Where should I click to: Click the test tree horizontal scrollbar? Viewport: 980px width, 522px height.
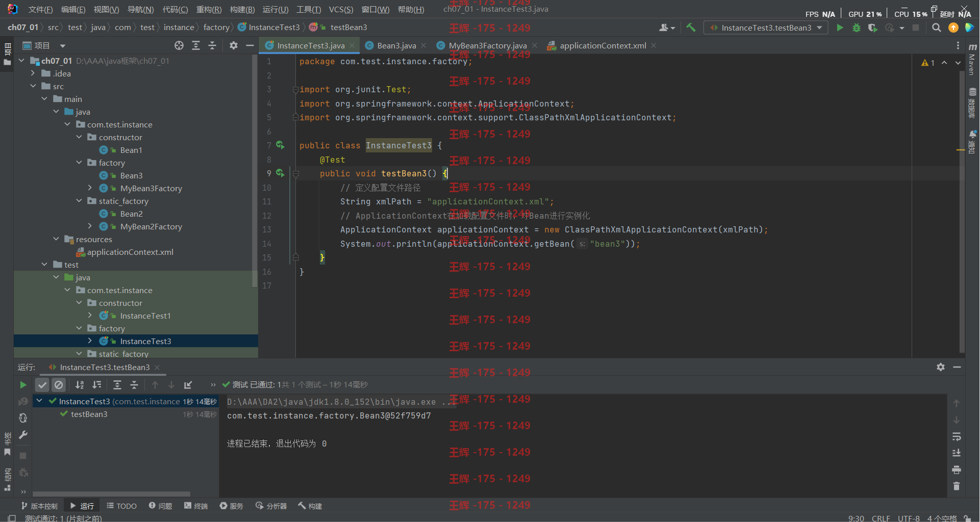pyautogui.click(x=111, y=494)
